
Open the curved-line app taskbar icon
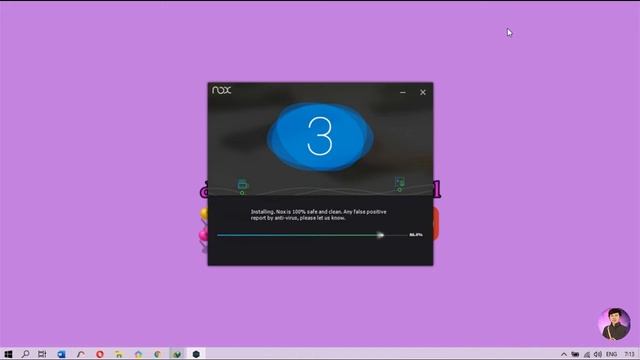point(80,354)
